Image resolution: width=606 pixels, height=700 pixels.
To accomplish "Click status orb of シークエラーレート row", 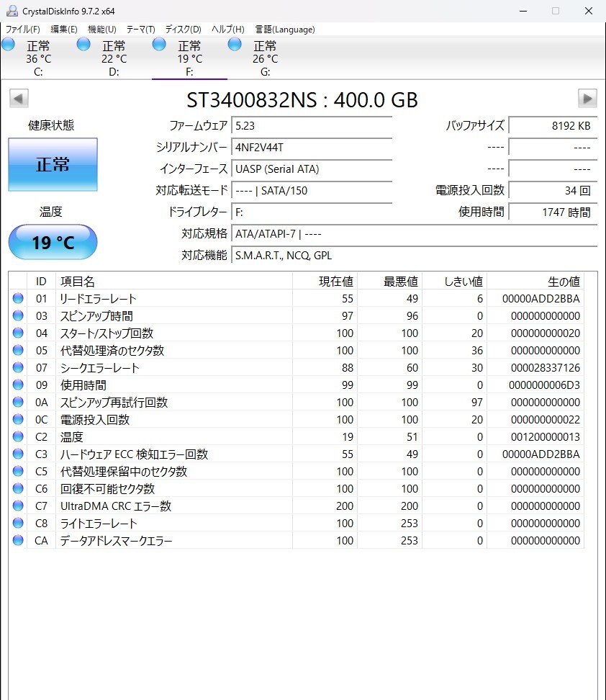I will 18,367.
